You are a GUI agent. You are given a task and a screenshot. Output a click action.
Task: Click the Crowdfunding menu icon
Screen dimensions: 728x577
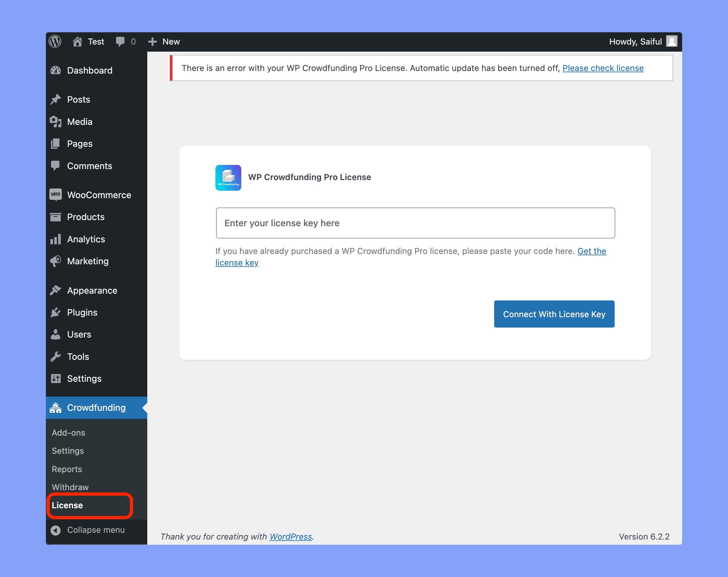pos(57,408)
